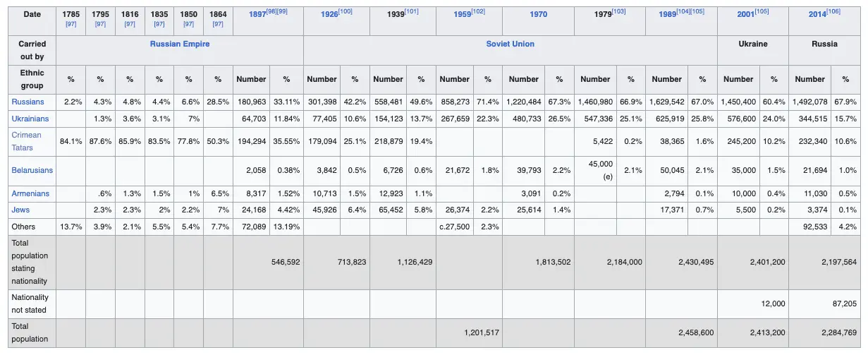Open the Belarusians link
This screenshot has height=355, width=868.
pos(32,170)
